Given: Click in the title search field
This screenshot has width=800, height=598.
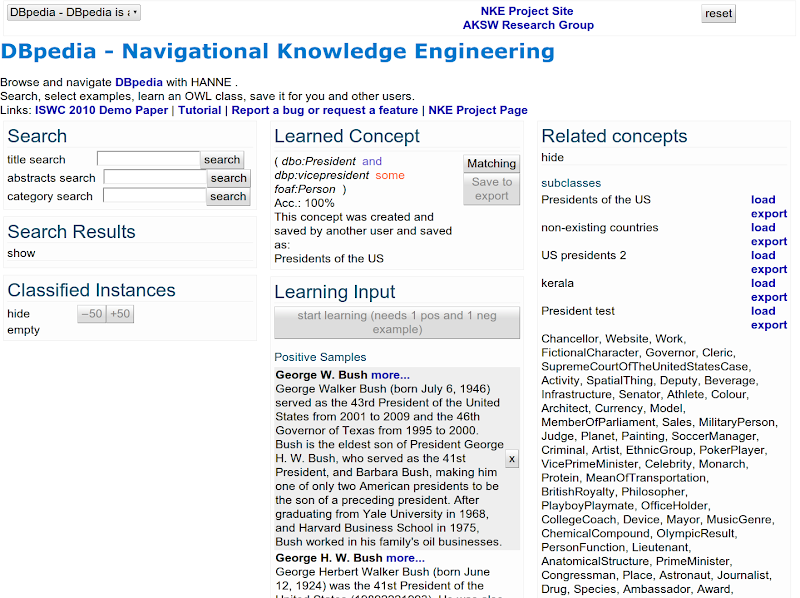Looking at the screenshot, I should tap(148, 159).
